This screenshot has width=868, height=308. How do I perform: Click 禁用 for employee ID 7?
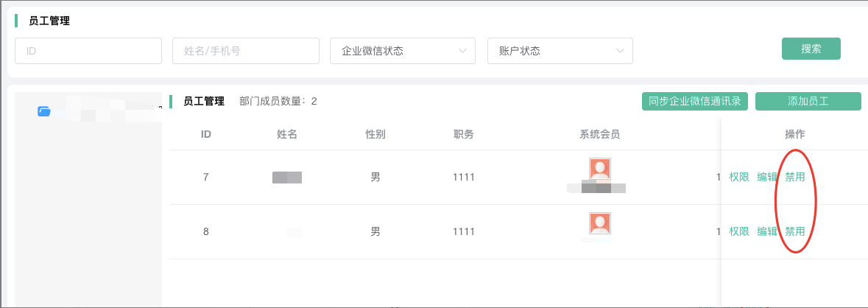pyautogui.click(x=795, y=177)
